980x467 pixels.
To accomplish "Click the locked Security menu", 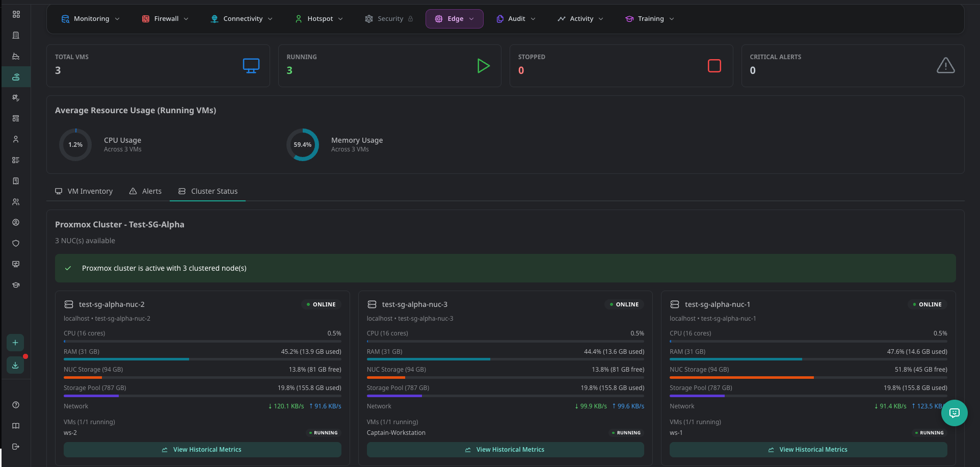I will [x=389, y=19].
